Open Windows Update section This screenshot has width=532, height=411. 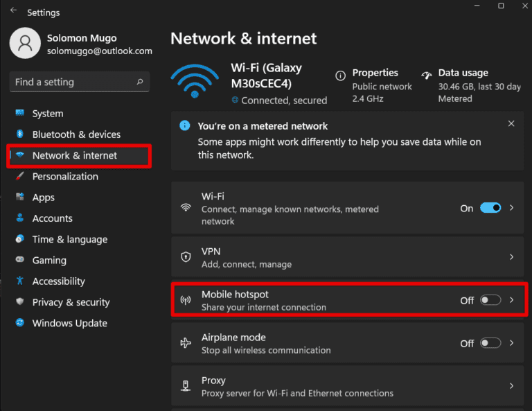point(69,323)
